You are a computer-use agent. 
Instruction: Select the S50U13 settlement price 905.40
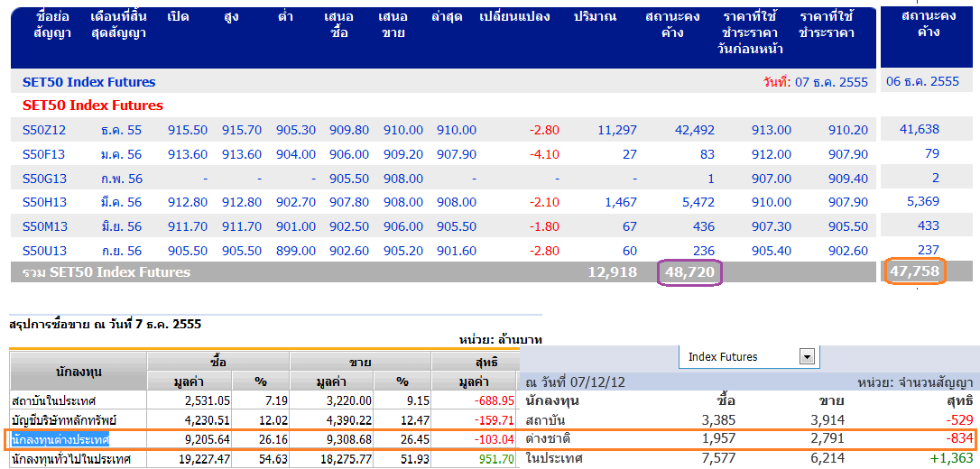(772, 251)
